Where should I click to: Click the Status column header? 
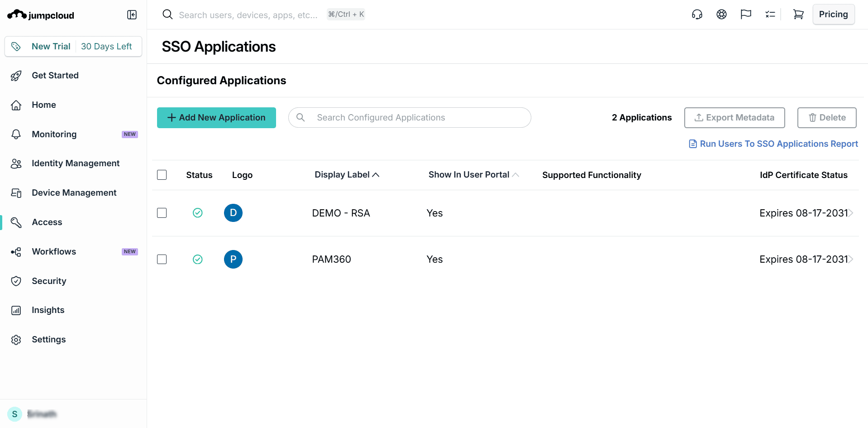point(199,175)
